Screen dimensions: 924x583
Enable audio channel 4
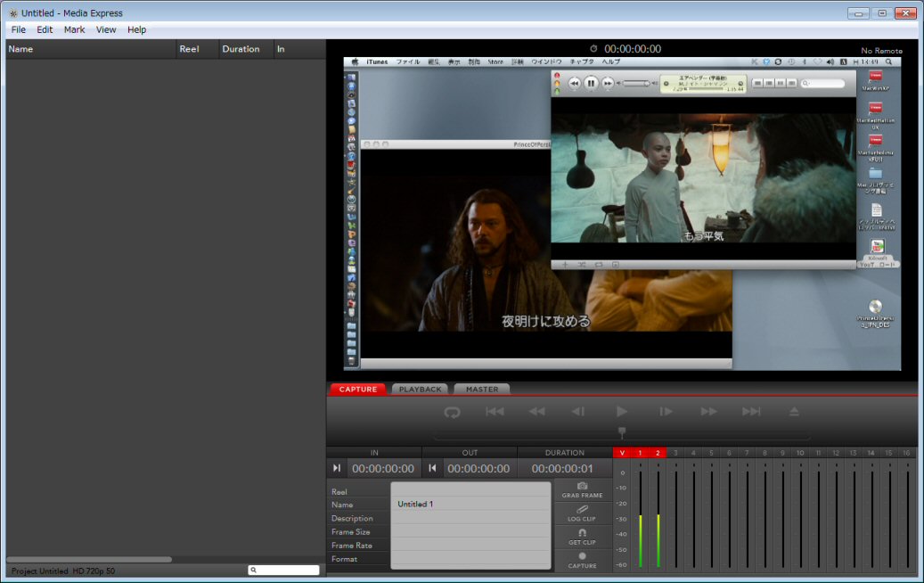[x=693, y=453]
